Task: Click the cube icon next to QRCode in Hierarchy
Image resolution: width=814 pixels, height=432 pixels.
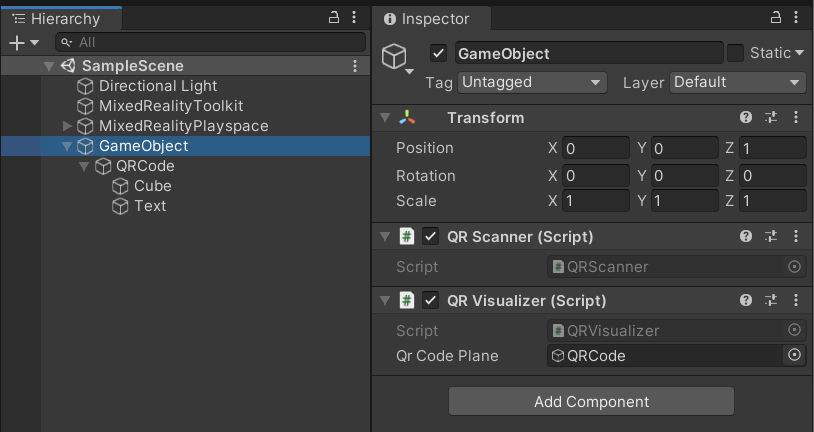Action: click(x=103, y=166)
